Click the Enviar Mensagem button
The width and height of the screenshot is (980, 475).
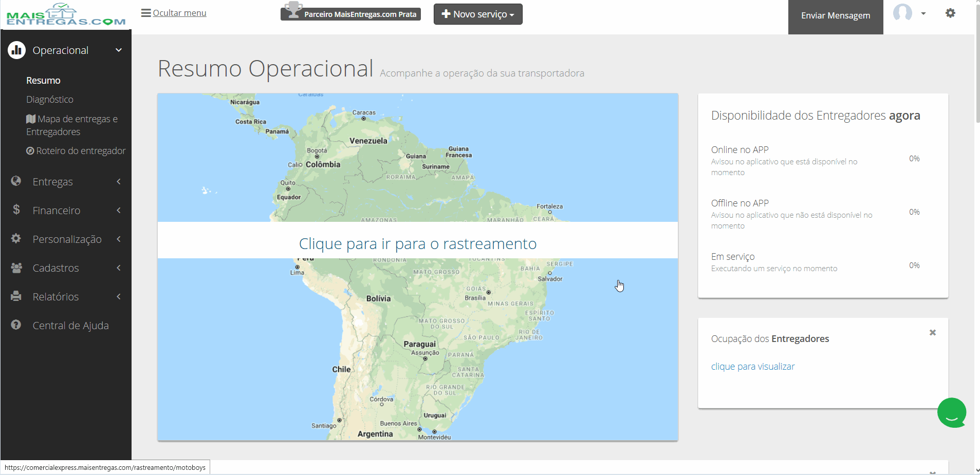pos(836,16)
